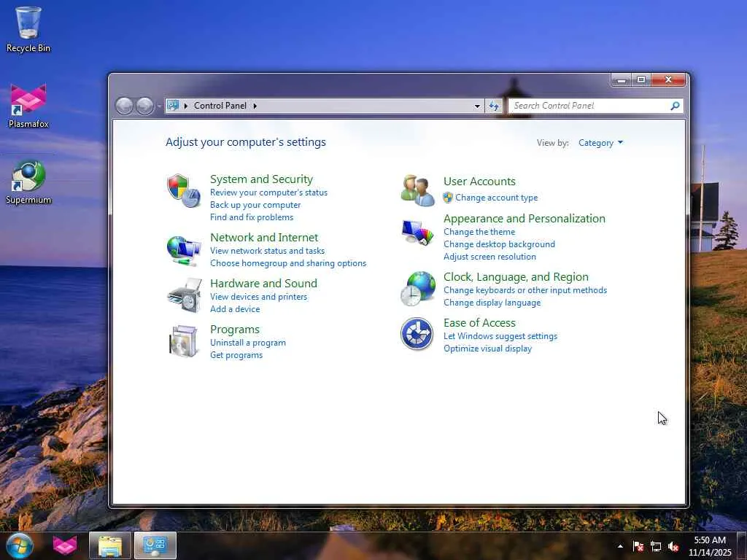Open the Network and Internet globe icon
The width and height of the screenshot is (747, 560).
pos(183,250)
